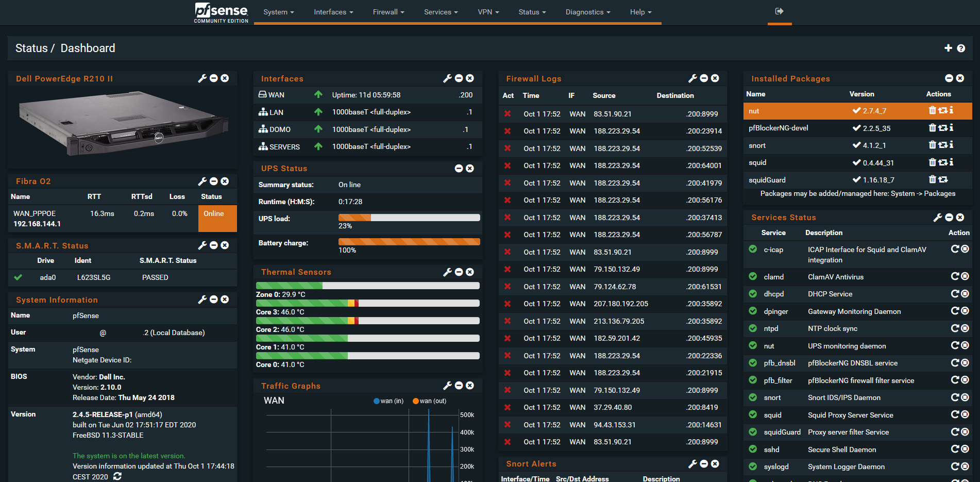The height and width of the screenshot is (482, 980).
Task: Click the Firewall menu
Action: tap(388, 11)
